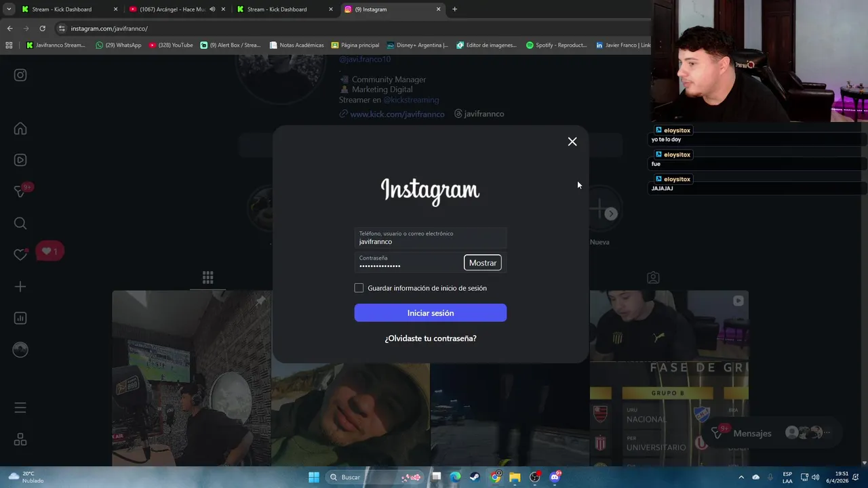Open the weather widget showing 20°C Nublado

[x=26, y=477]
